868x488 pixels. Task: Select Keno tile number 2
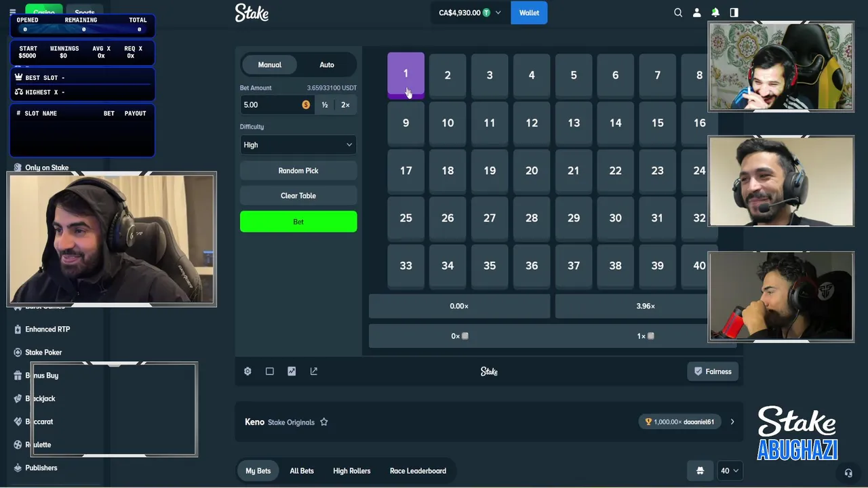448,75
